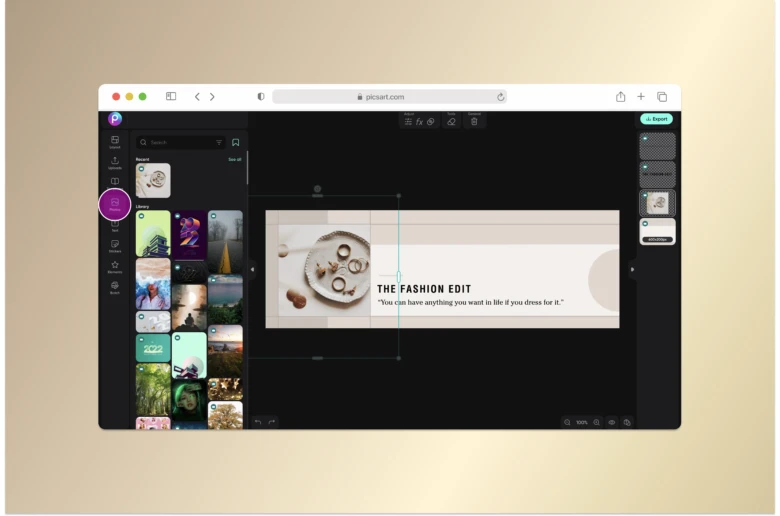Click the zoom in magnifier

[597, 422]
